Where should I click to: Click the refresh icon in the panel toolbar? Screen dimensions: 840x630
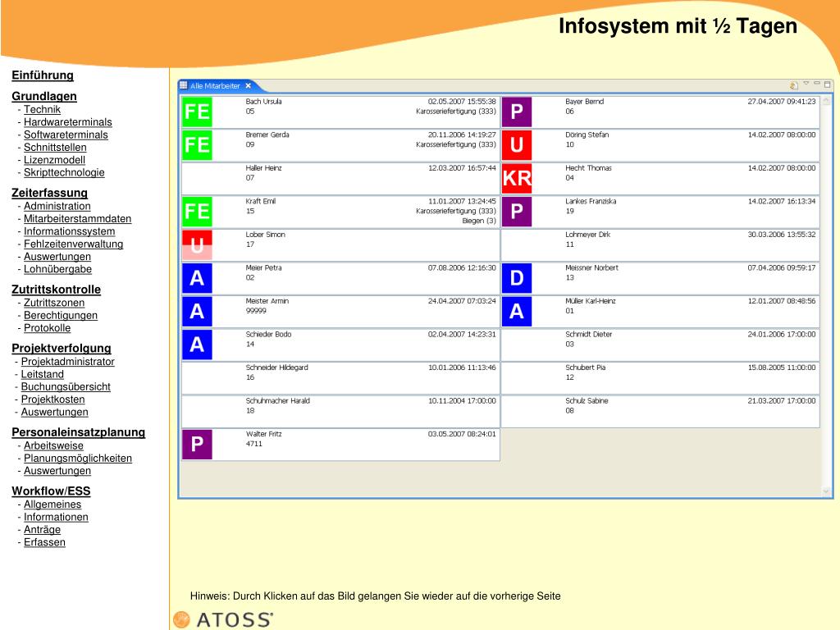(x=794, y=85)
